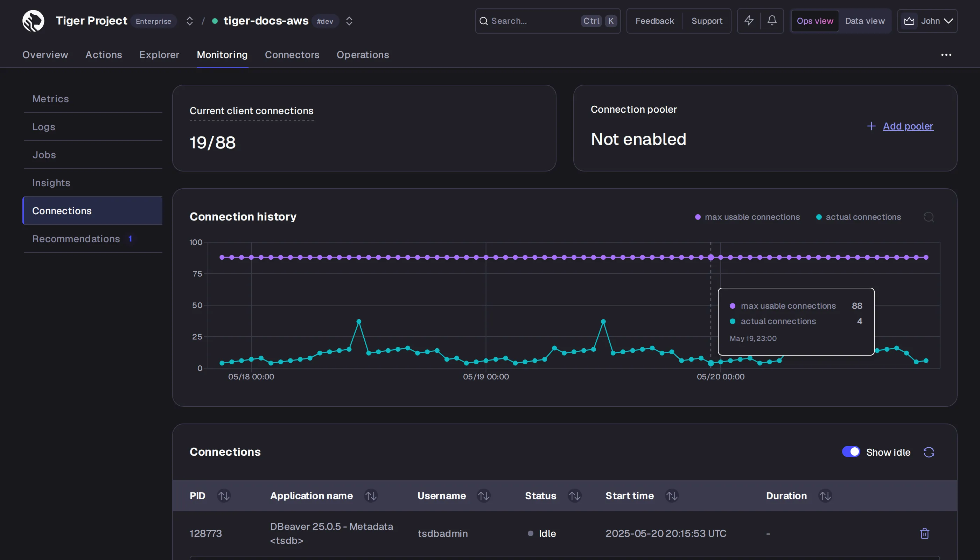This screenshot has height=560, width=980.
Task: Delete connection PID 128773 with trash icon
Action: (x=924, y=533)
